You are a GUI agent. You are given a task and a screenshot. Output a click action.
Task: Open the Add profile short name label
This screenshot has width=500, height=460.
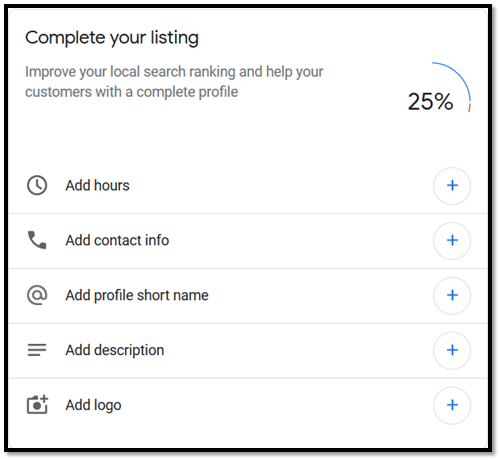(137, 295)
